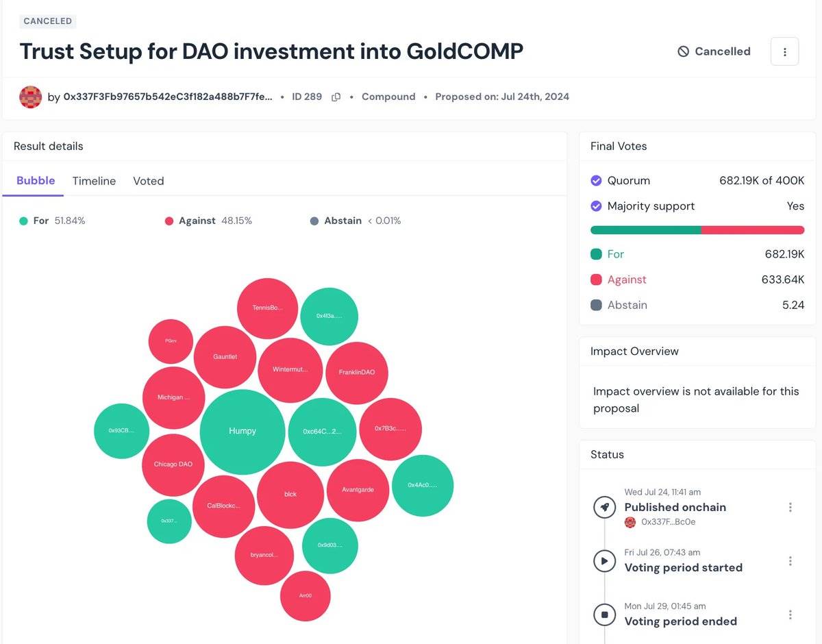Click the Quorum checkmark icon
Viewport: 822px width, 644px height.
tap(596, 181)
